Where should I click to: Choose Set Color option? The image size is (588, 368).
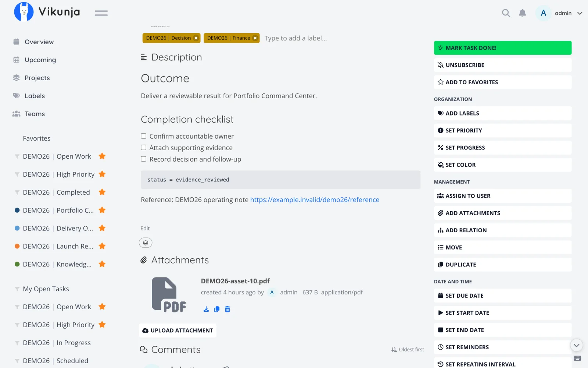tap(502, 165)
